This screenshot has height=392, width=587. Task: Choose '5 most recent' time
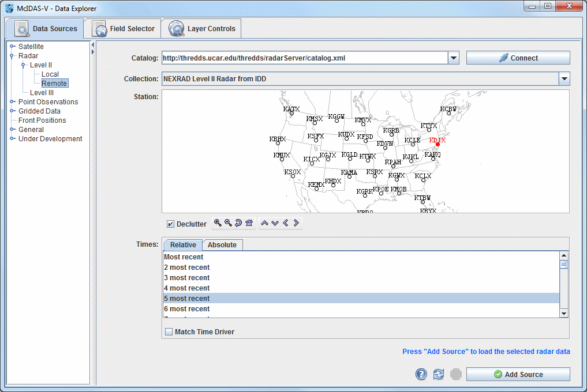(362, 299)
